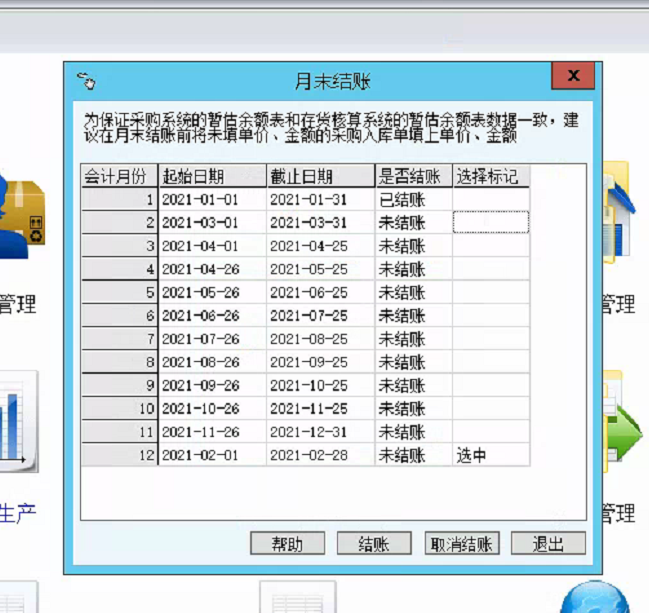
Task: Click start date 2021-08-26
Action: point(212,362)
